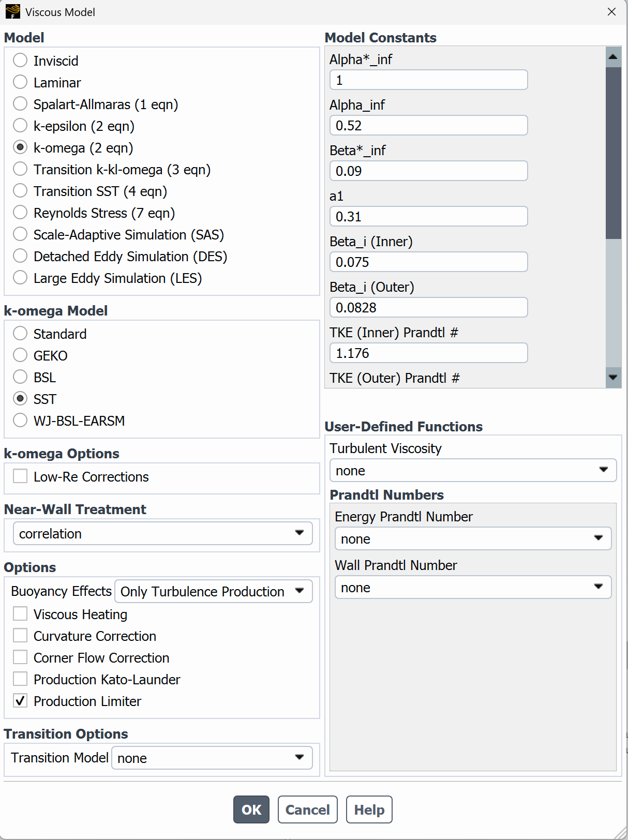Close the Viscous Model dialog

click(x=611, y=12)
